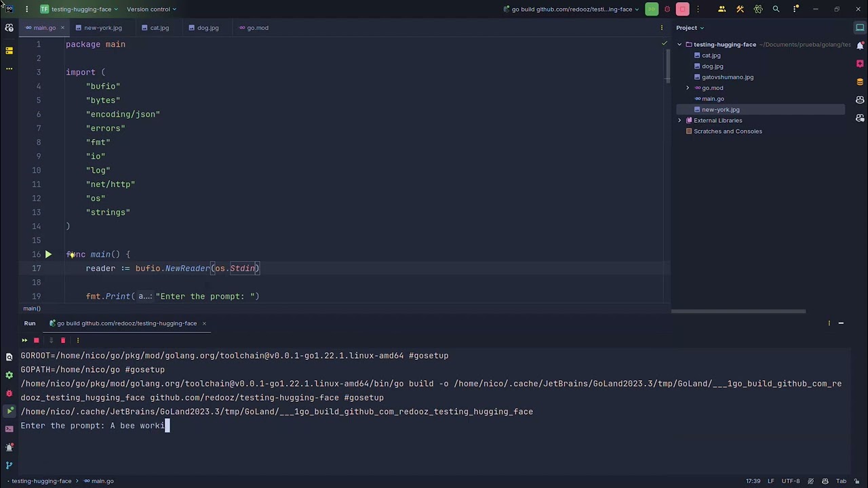Select main.go in Project tree
Viewport: 868px width, 488px height.
[x=713, y=98]
